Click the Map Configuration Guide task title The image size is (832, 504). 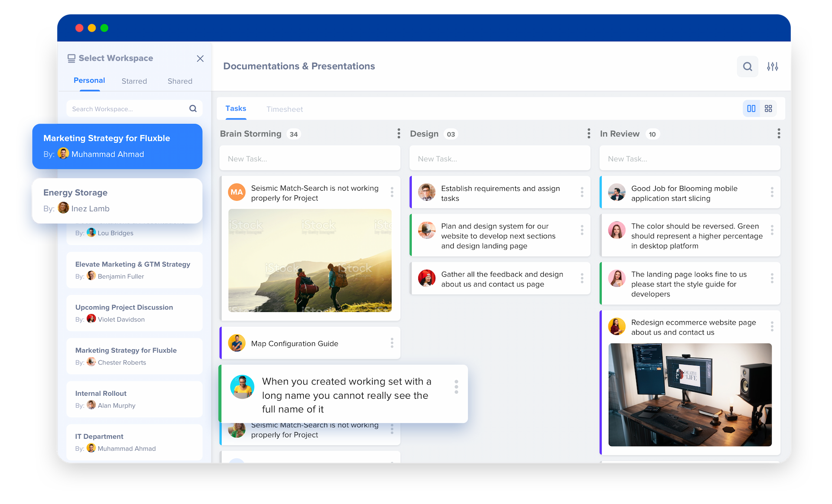295,343
